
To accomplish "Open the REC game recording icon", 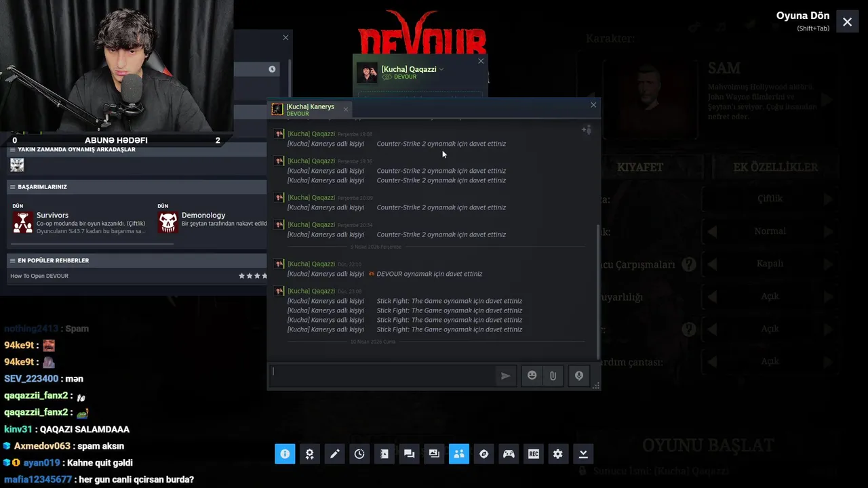I will [534, 454].
